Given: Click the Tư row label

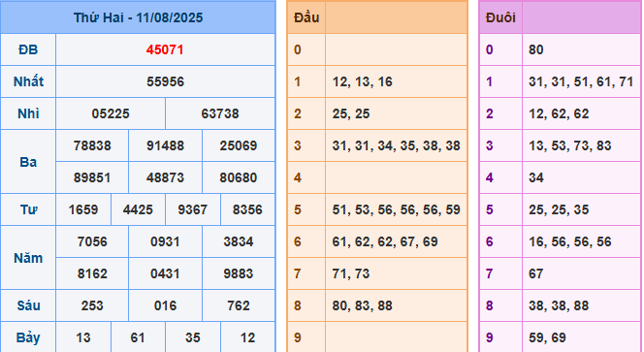Looking at the screenshot, I should click(x=28, y=209).
